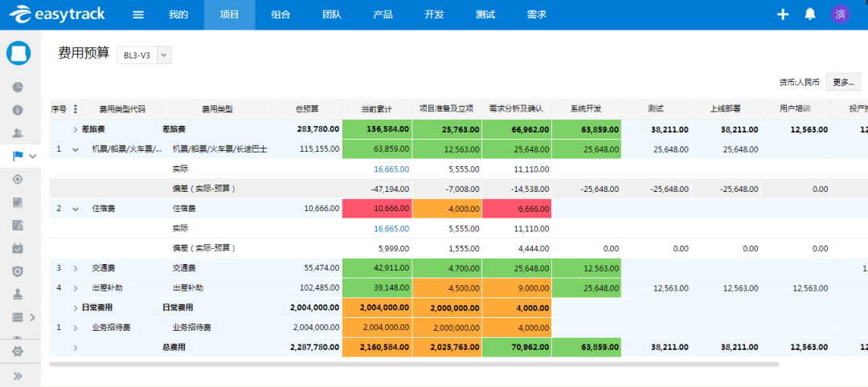Screen dimensions: 868x387
Task: Open the notifications bell
Action: (810, 14)
